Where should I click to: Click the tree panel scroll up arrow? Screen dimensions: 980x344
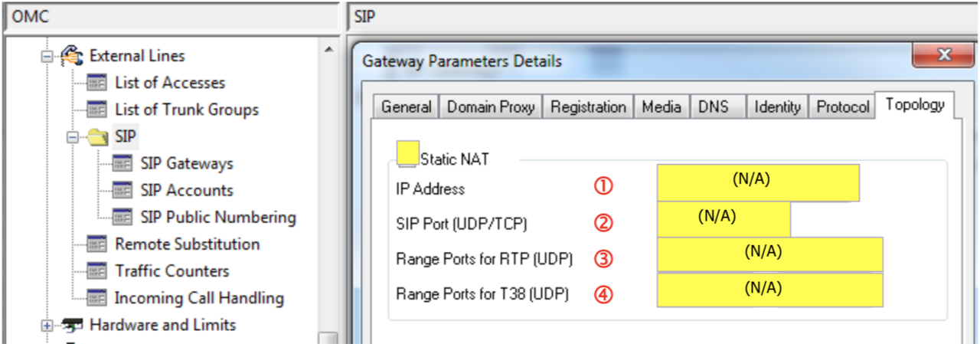[328, 51]
